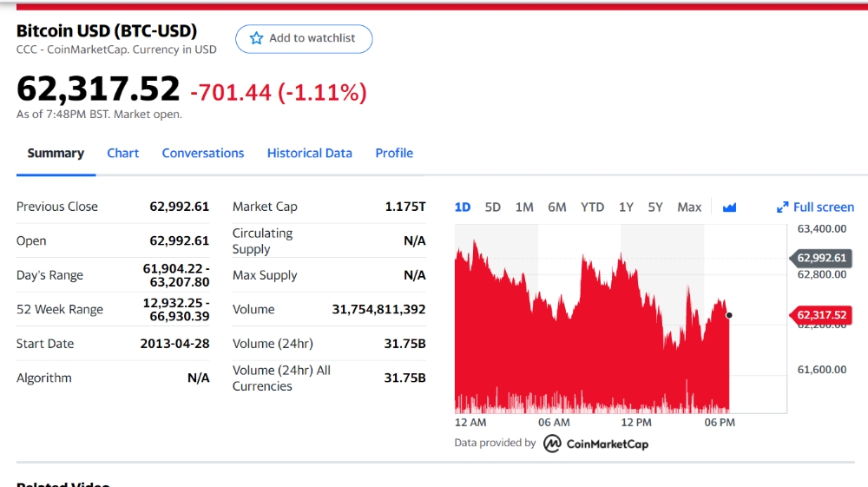The height and width of the screenshot is (487, 868).
Task: Click the large 62,317.52 price
Action: point(98,89)
